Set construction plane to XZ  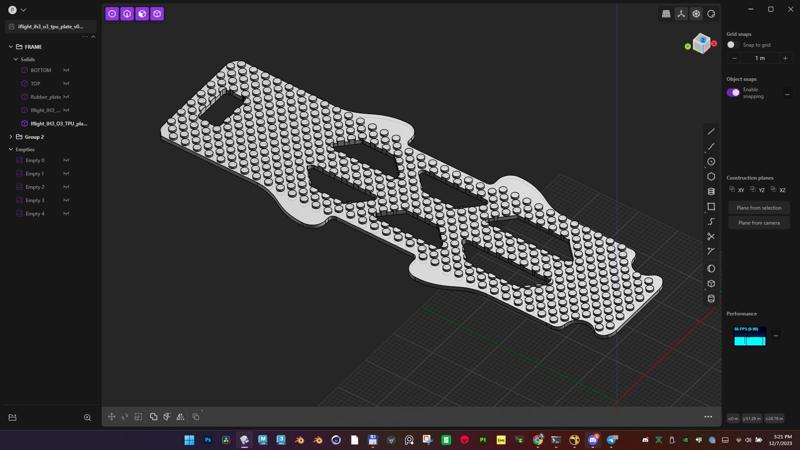pos(778,190)
